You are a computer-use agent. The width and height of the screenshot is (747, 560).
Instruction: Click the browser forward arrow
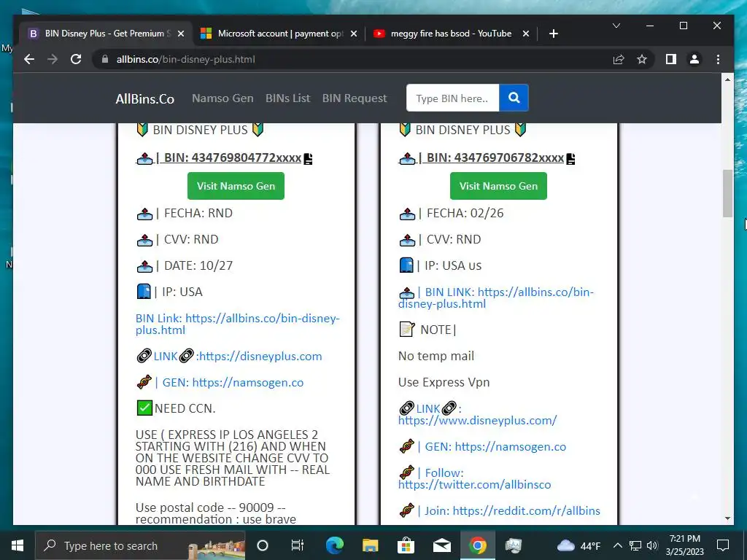(53, 59)
